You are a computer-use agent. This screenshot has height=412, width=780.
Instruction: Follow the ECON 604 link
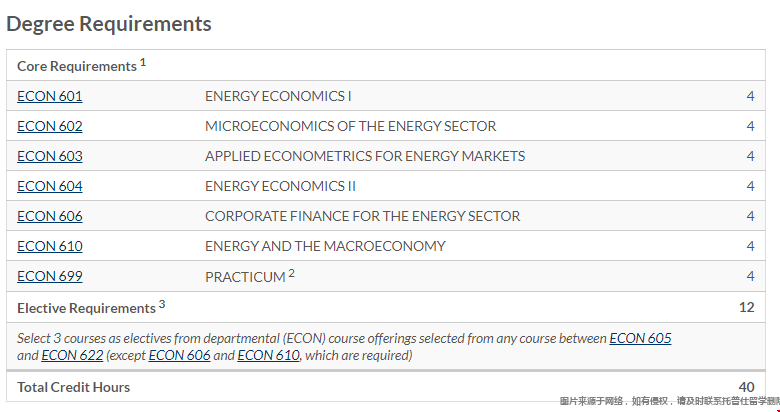(x=50, y=186)
